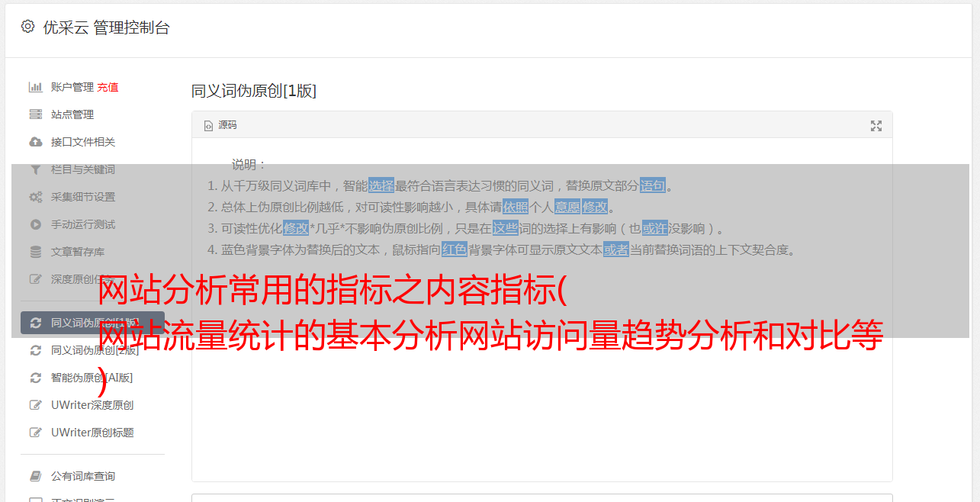
Task: Click the 源码 source code icon
Action: [208, 126]
